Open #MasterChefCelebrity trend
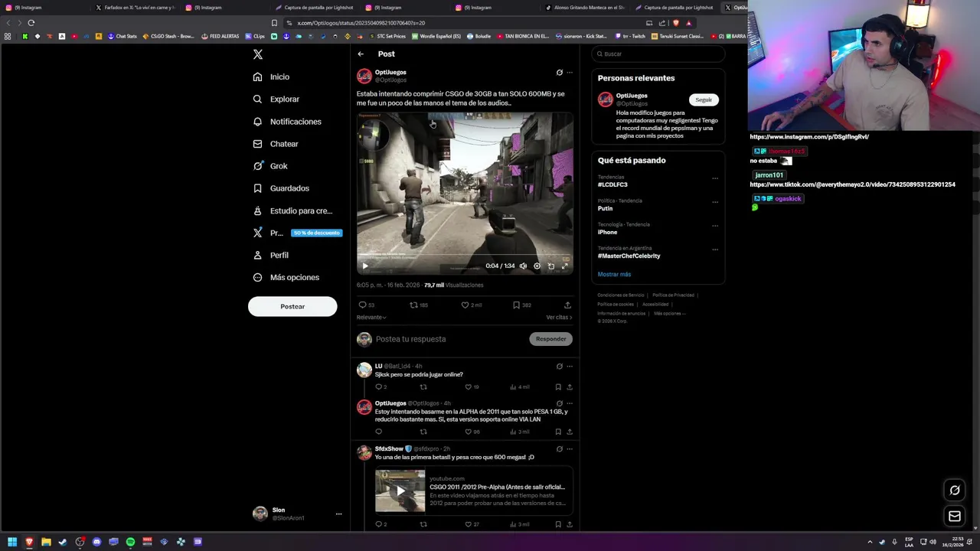The width and height of the screenshot is (980, 551). [x=629, y=256]
